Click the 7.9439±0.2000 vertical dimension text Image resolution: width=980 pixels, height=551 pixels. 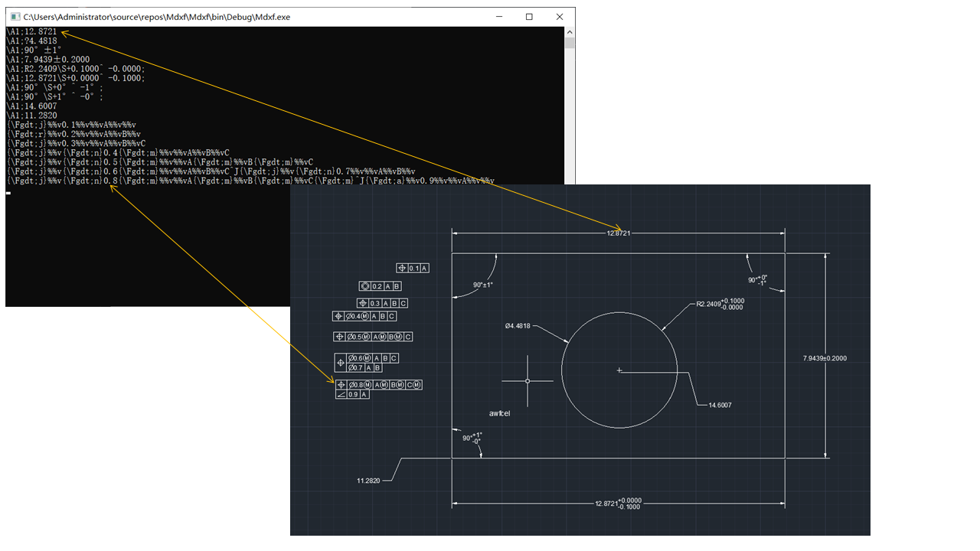[825, 358]
